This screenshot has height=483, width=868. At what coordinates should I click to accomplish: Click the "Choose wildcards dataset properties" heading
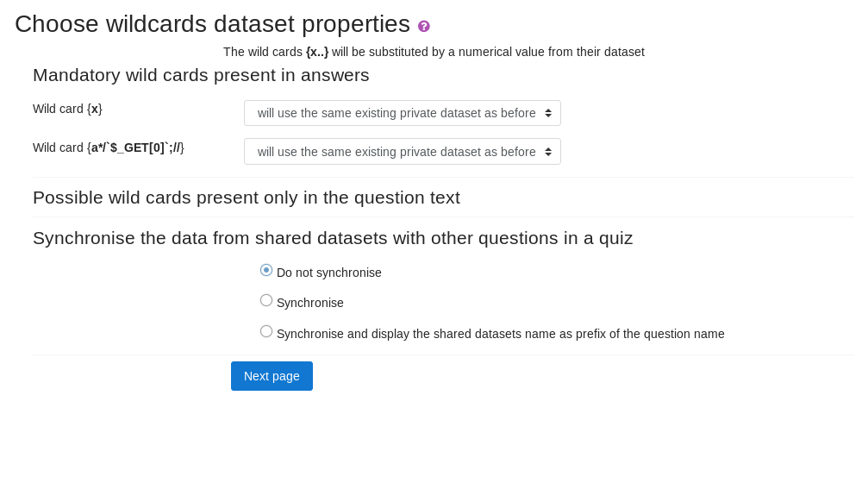click(212, 24)
